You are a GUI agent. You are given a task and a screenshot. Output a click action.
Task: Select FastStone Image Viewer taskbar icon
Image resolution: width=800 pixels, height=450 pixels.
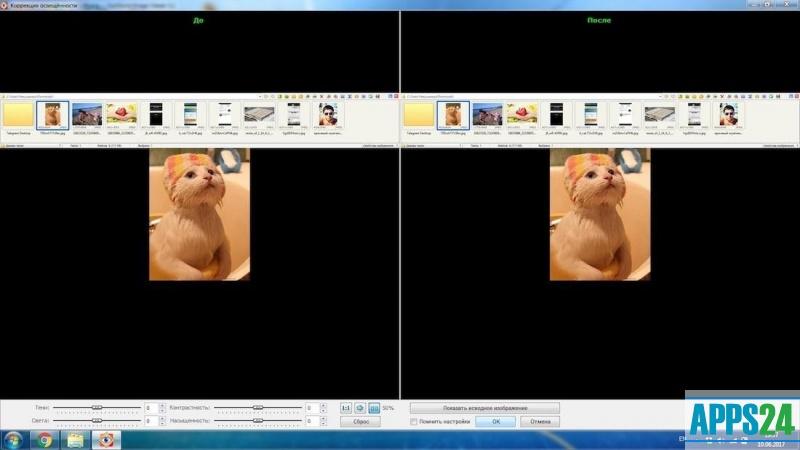[x=106, y=440]
